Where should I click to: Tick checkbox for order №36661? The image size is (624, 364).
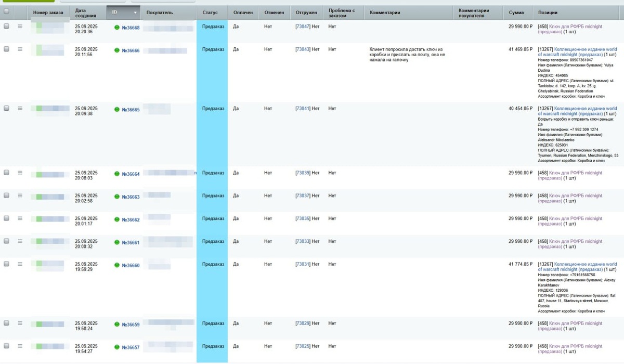pos(6,241)
